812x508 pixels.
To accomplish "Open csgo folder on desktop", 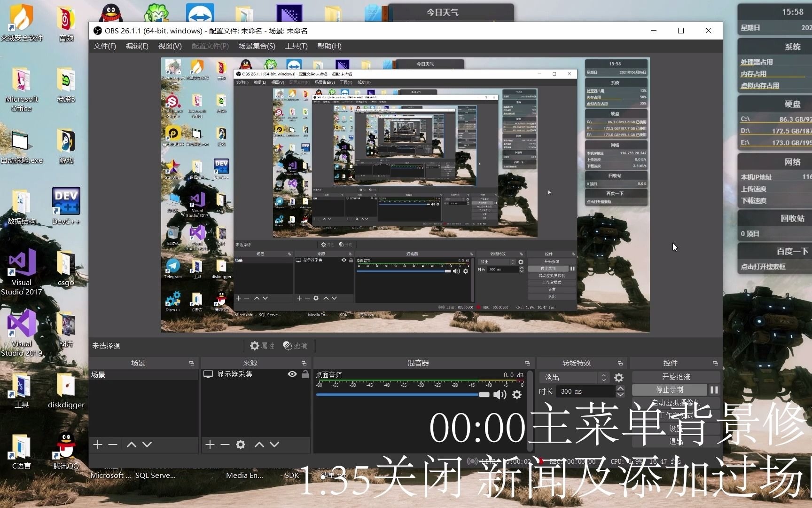I will coord(66,268).
